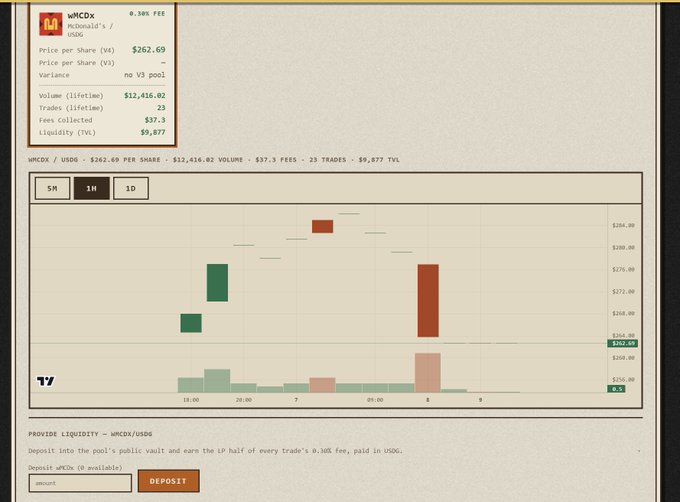Click the 09:00 time axis label
Image resolution: width=680 pixels, height=502 pixels.
pos(375,400)
